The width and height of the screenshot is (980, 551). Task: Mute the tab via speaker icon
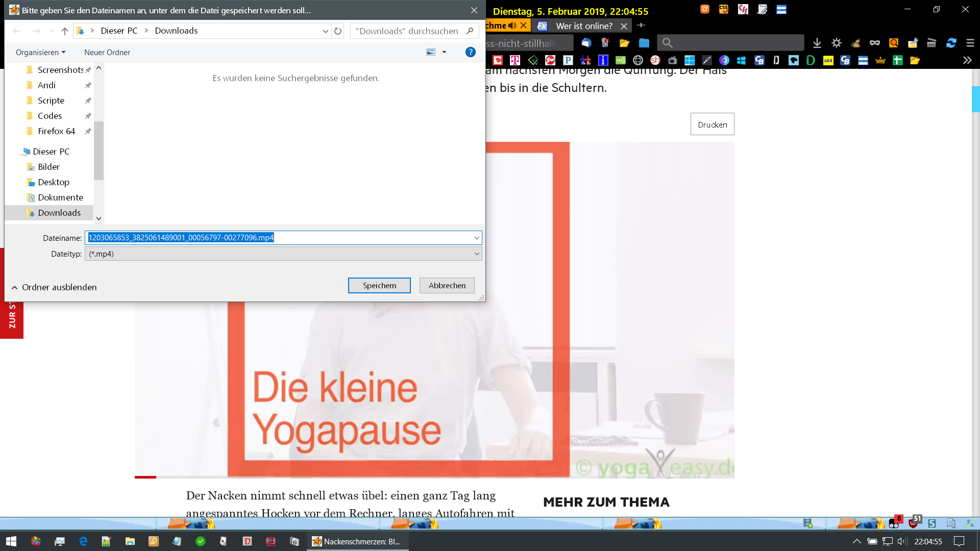pyautogui.click(x=512, y=26)
